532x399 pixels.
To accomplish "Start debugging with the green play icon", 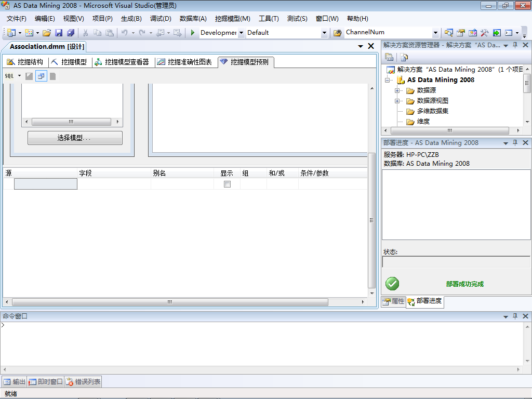I will point(193,33).
